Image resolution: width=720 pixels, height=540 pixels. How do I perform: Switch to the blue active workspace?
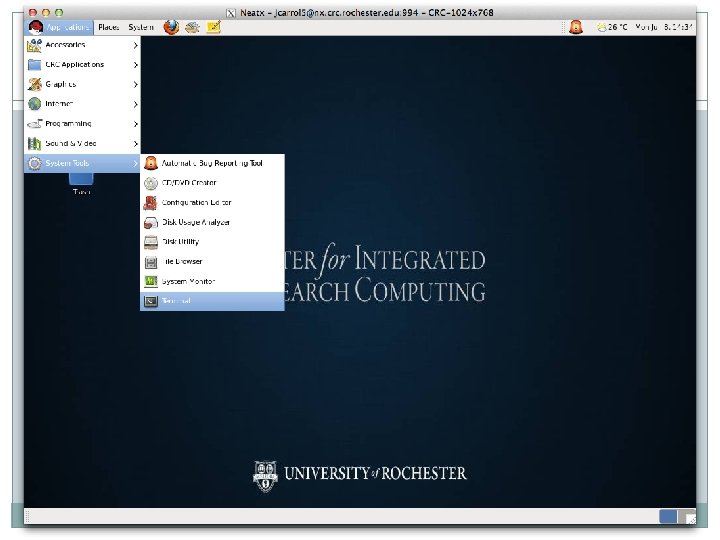[668, 516]
